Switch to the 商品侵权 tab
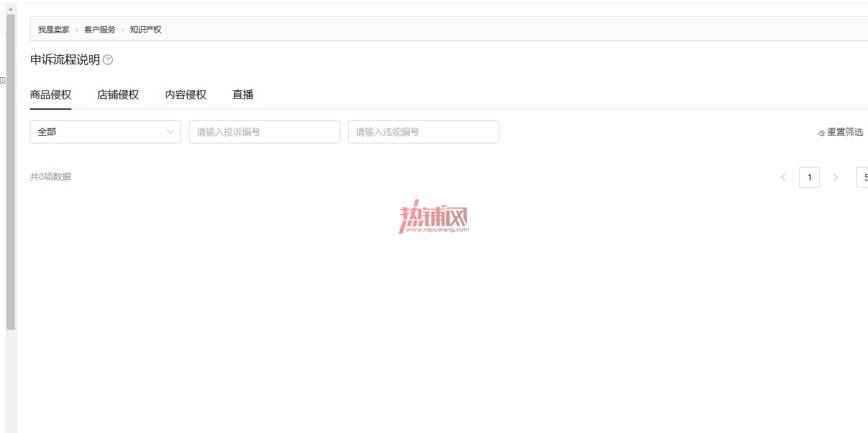The width and height of the screenshot is (868, 433). pos(51,95)
